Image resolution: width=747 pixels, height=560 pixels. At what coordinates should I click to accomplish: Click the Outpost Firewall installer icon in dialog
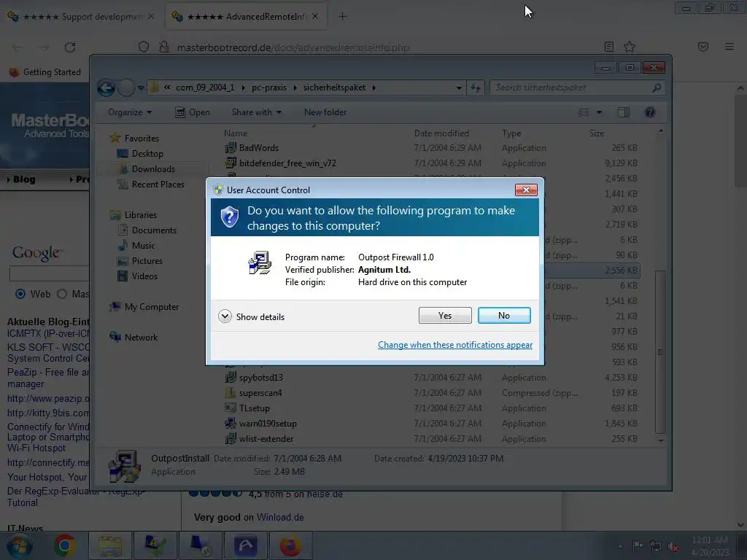[260, 262]
